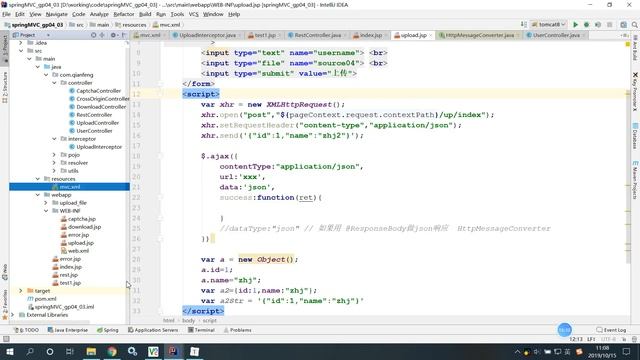Switch to the HttpMessageConverter.java tab
Image resolution: width=640 pixels, height=360 pixels.
[479, 35]
